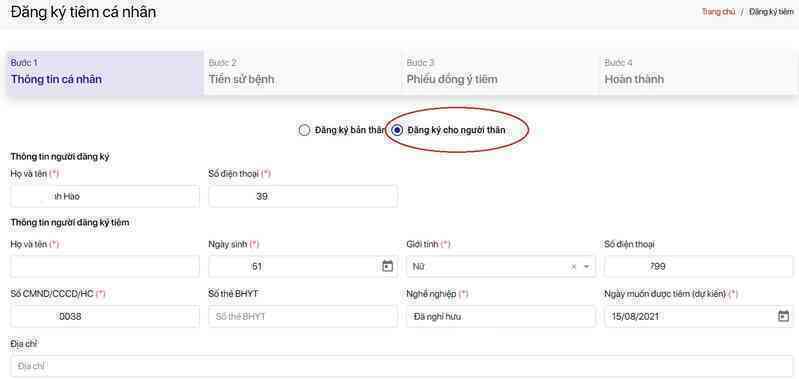Focus the registrant Họ và tên field
Viewport: 799px width, 379px height.
(105, 196)
